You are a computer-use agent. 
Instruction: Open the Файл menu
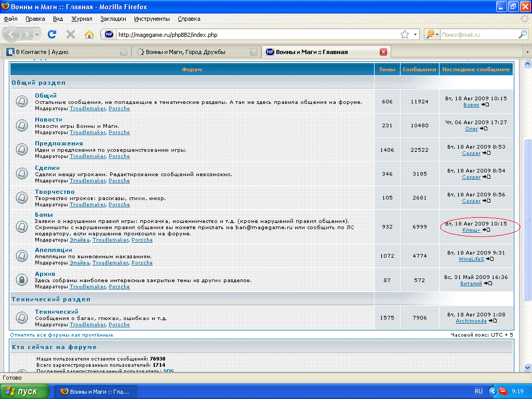tap(11, 19)
